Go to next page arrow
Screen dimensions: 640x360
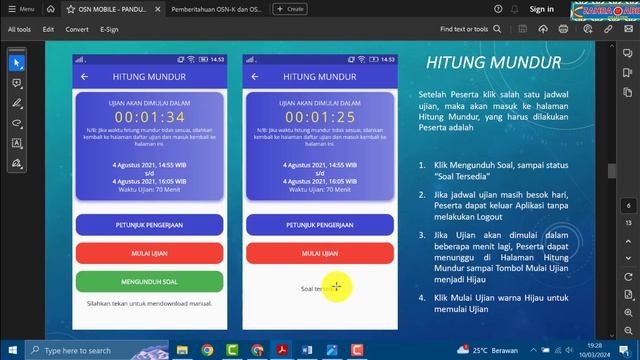[x=628, y=258]
